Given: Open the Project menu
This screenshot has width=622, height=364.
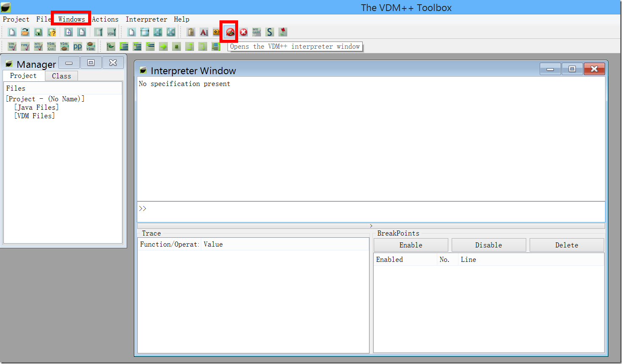Looking at the screenshot, I should [x=16, y=19].
